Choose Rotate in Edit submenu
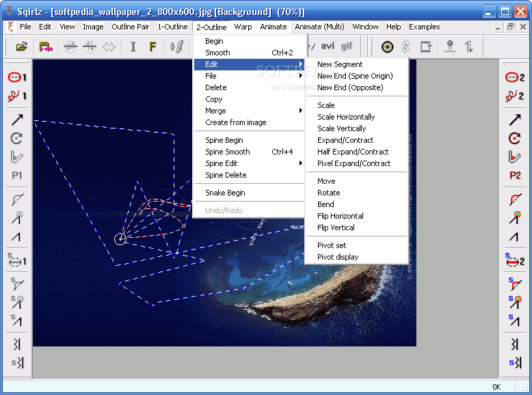Image resolution: width=532 pixels, height=395 pixels. click(x=356, y=193)
